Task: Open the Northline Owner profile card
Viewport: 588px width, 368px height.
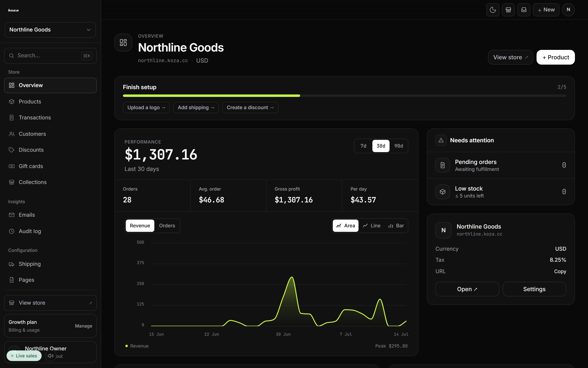Action: click(x=50, y=352)
